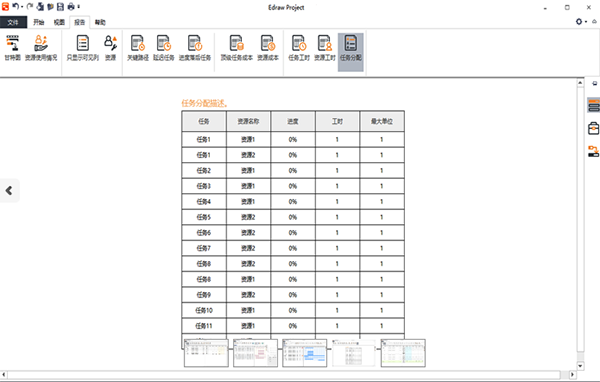The width and height of the screenshot is (600, 382).
Task: Open the 进度落后任务 behind-schedule tasks report
Action: tap(195, 48)
